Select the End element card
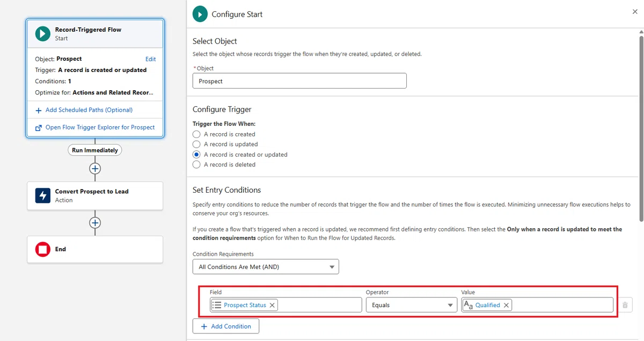The image size is (644, 341). (x=95, y=249)
